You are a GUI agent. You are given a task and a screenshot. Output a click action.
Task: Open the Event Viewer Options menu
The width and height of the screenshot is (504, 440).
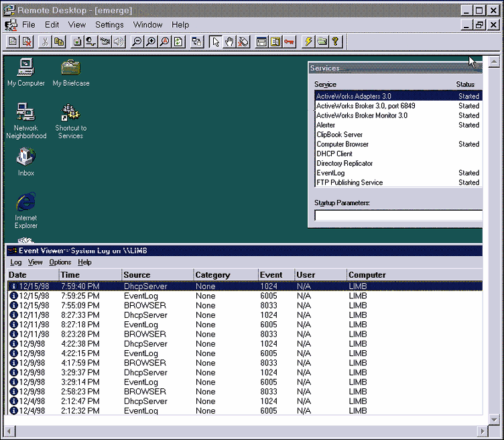(60, 262)
